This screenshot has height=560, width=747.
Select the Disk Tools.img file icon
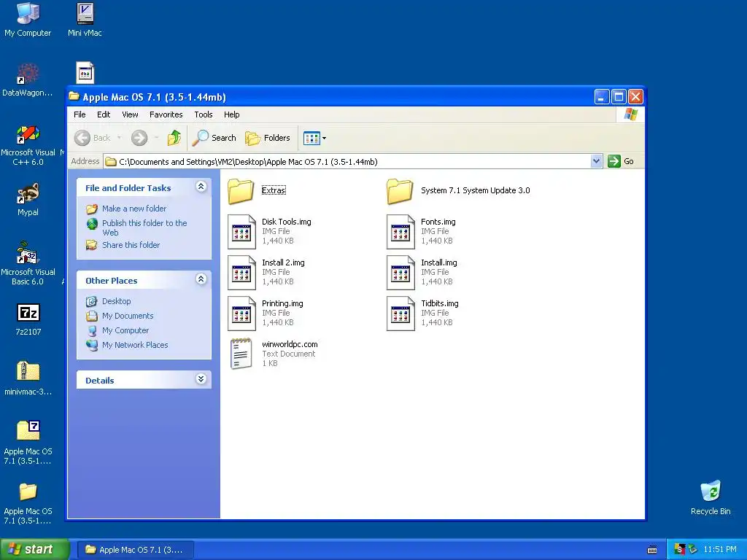241,232
